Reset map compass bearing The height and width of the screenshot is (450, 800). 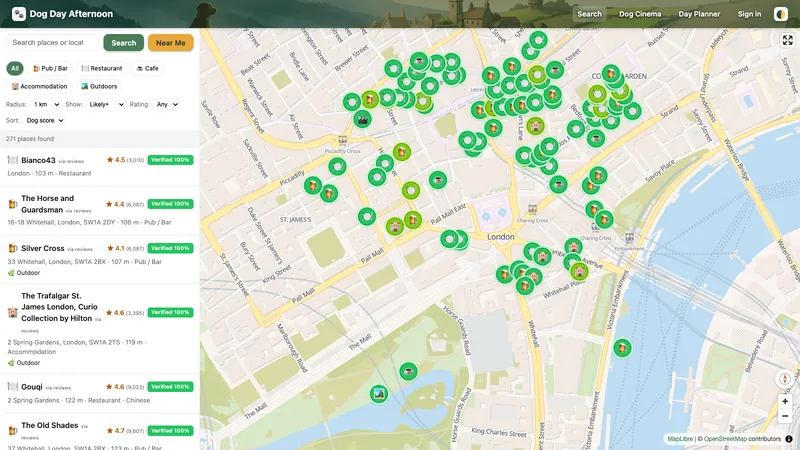[x=785, y=379]
